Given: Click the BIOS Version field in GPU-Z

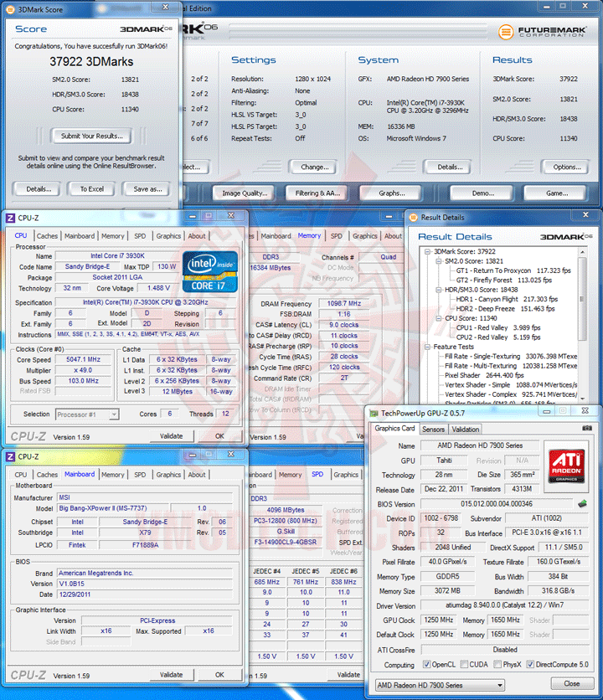Looking at the screenshot, I should (x=497, y=503).
